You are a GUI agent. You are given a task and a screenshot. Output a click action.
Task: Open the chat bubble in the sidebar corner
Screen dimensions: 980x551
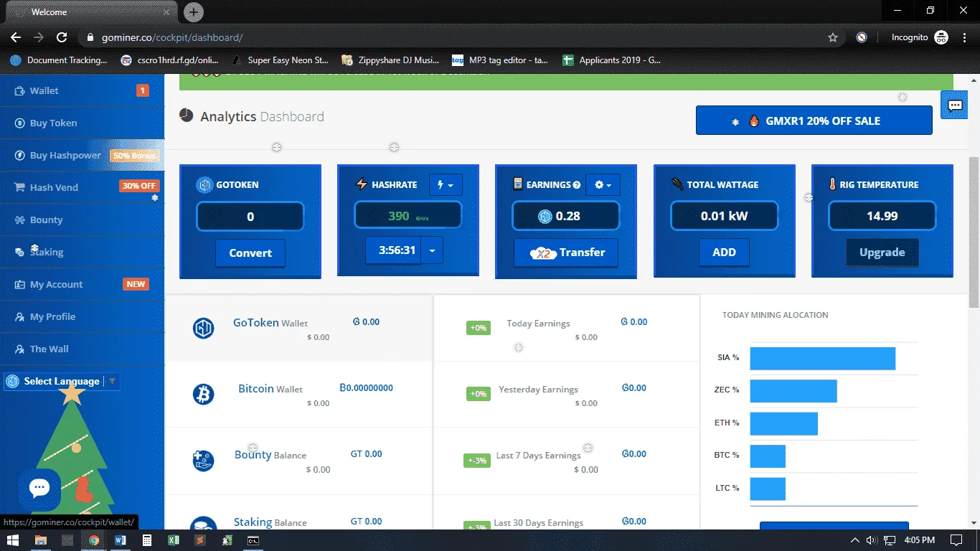pos(39,489)
